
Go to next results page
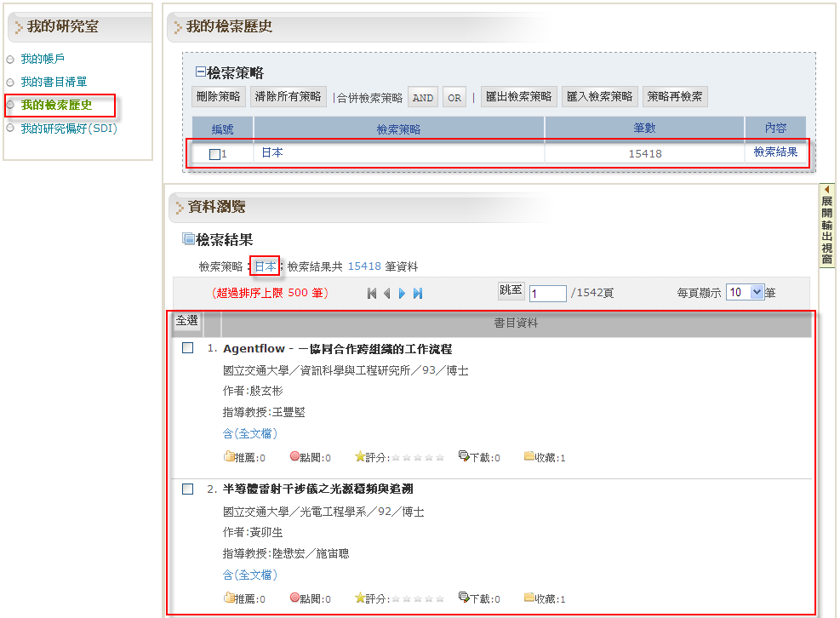pyautogui.click(x=402, y=294)
